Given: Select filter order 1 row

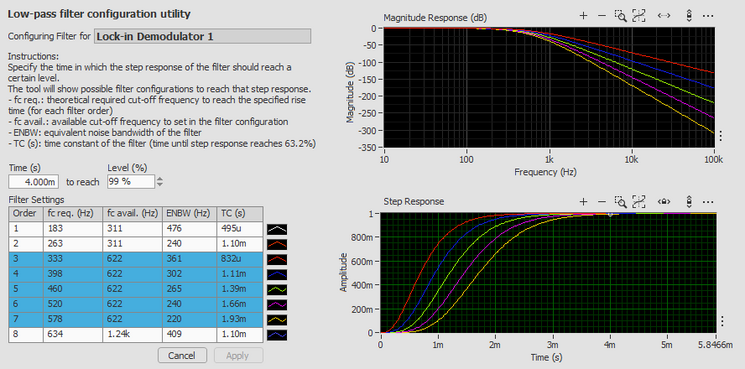Looking at the screenshot, I should (x=136, y=229).
